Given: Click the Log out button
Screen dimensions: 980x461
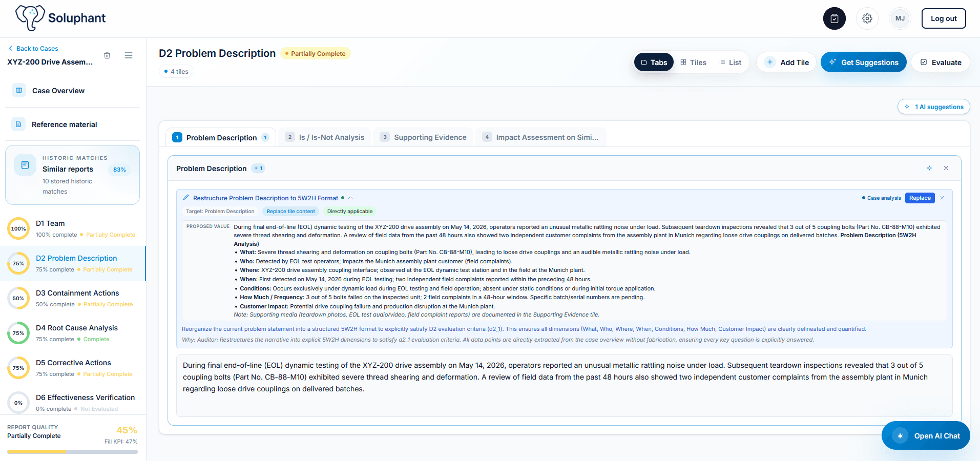Looking at the screenshot, I should (944, 18).
